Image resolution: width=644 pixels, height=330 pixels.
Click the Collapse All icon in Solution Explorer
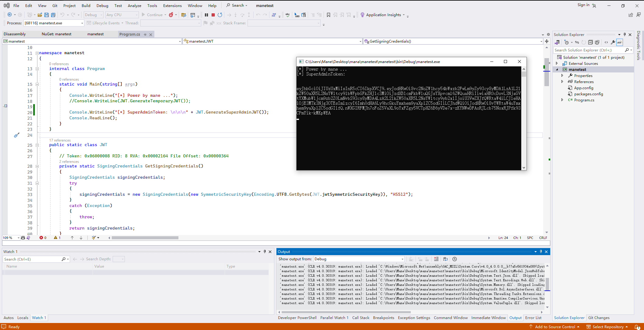click(x=590, y=42)
